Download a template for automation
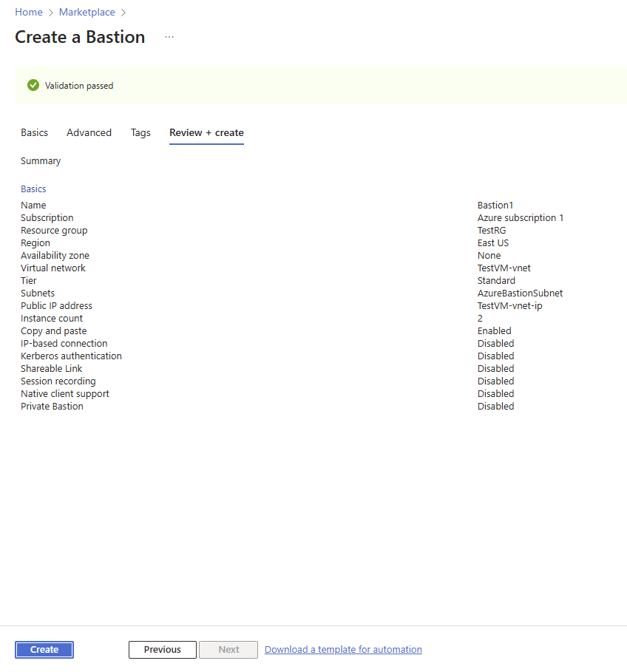 pos(343,649)
